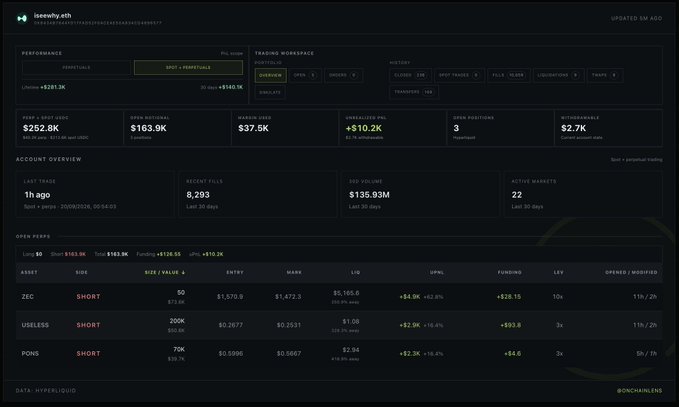Open the Closed history tab
The height and width of the screenshot is (407, 679).
pyautogui.click(x=410, y=75)
